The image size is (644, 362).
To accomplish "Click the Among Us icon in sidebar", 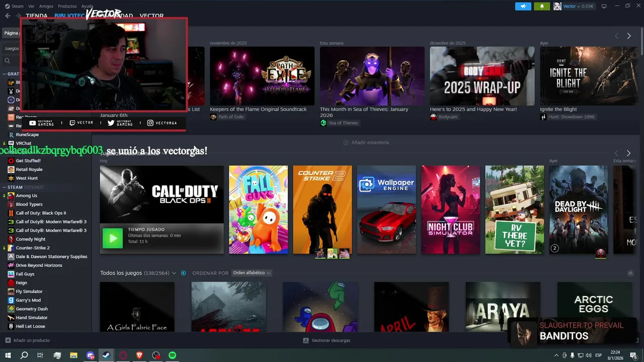I will pyautogui.click(x=11, y=196).
